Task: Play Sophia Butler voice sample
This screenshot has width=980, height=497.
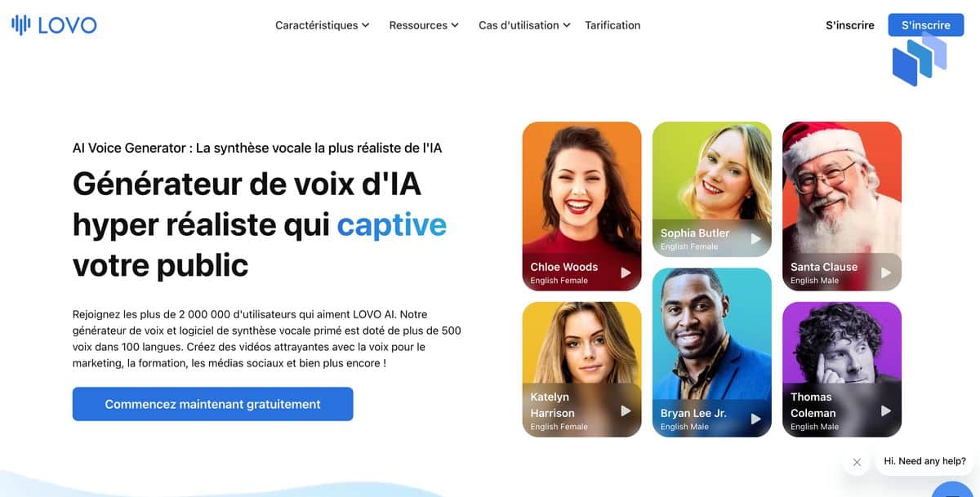Action: tap(756, 239)
